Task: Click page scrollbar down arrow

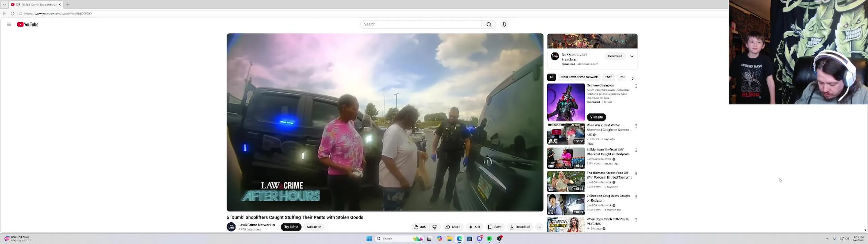Action: 865,230
